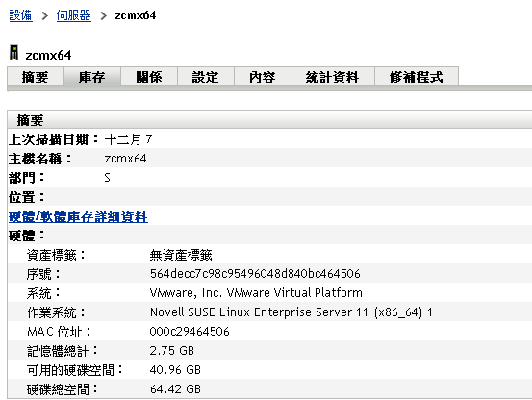
Task: Click the MAC 位址 label
Action: tap(59, 332)
